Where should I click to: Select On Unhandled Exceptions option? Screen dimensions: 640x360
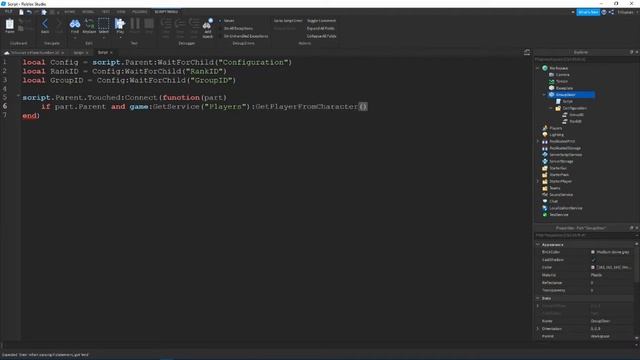tap(243, 36)
